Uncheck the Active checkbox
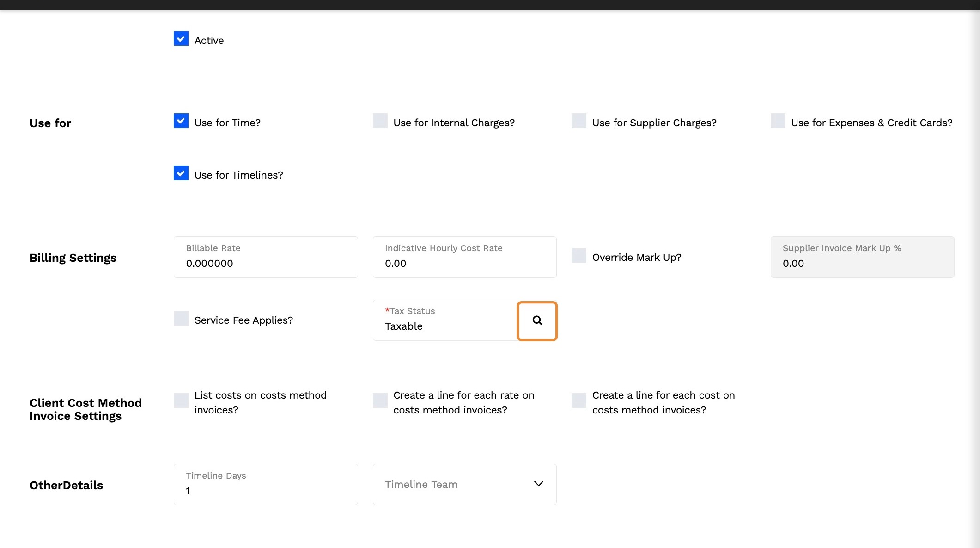 tap(181, 39)
